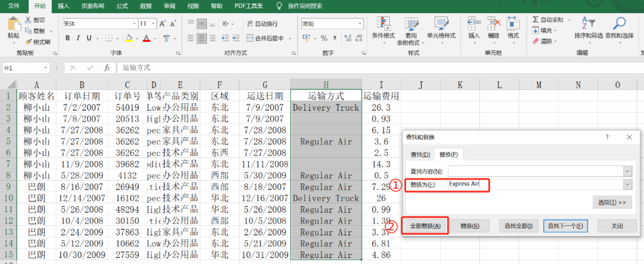Open the Page Layout (页面布局) tab
Image resolution: width=644 pixels, height=264 pixels.
tap(92, 6)
